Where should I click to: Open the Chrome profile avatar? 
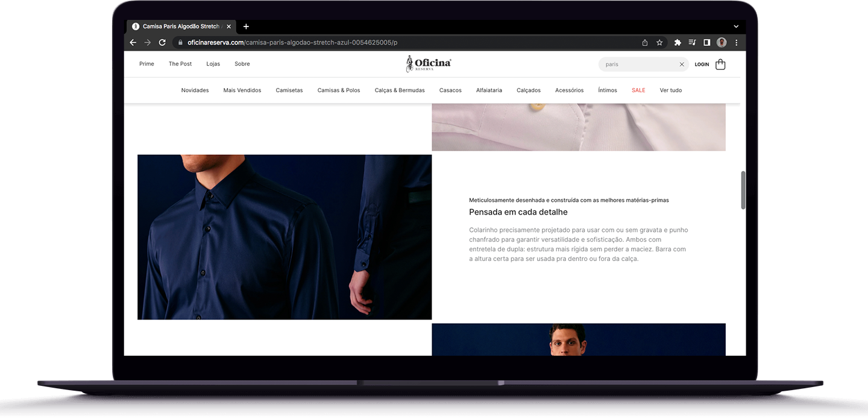722,42
